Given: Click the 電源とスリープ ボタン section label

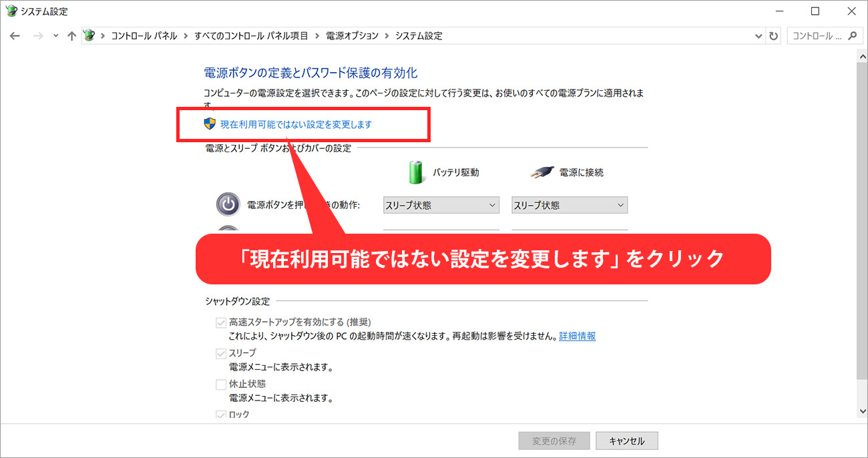Looking at the screenshot, I should 278,148.
